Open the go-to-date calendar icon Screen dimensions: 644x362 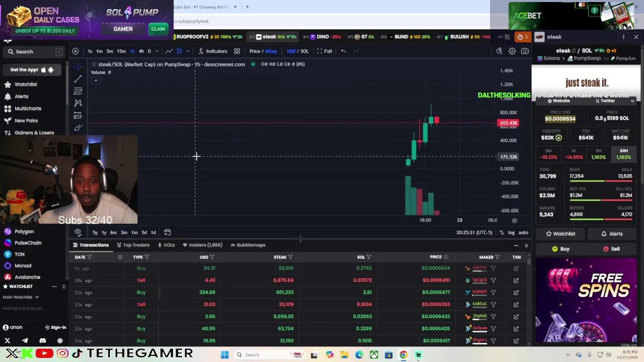click(168, 232)
